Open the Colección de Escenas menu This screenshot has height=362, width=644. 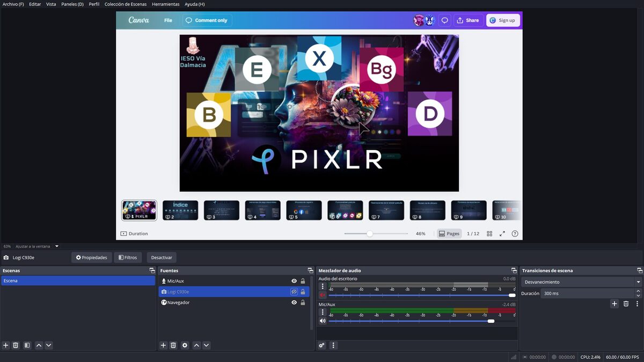tap(126, 4)
